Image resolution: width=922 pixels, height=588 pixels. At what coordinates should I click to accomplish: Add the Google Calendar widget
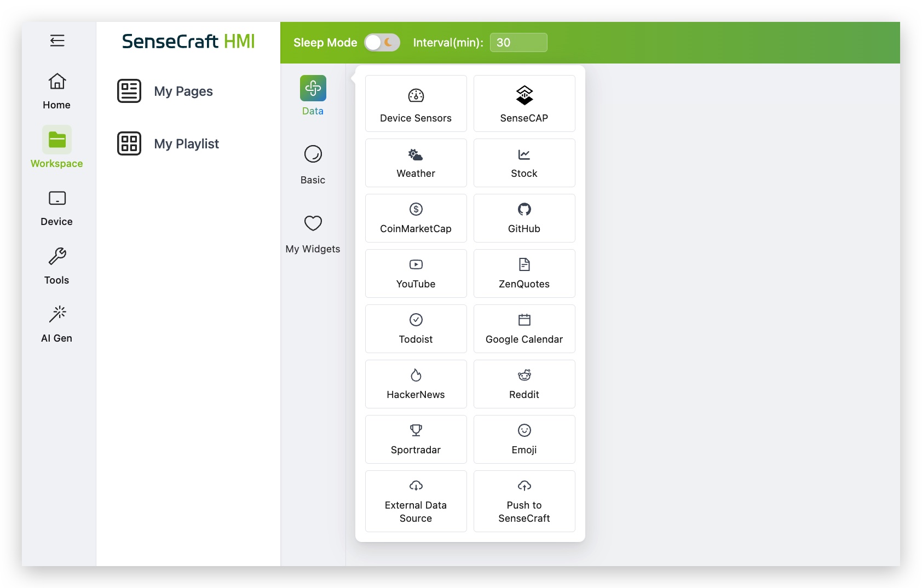(524, 329)
